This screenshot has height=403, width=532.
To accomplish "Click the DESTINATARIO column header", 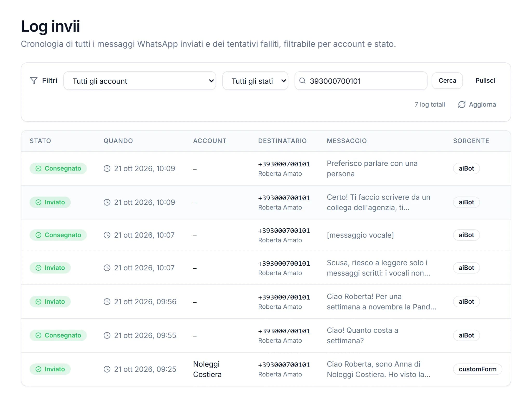I will [282, 141].
